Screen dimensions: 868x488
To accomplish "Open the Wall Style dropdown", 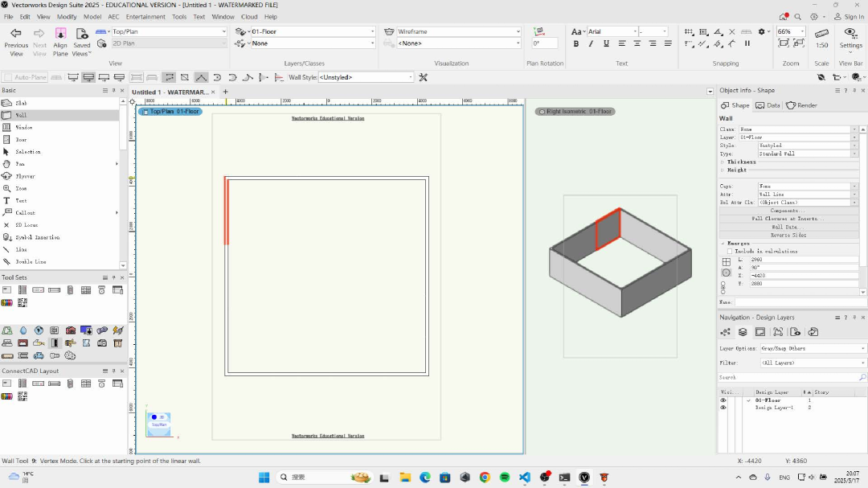I will [366, 77].
